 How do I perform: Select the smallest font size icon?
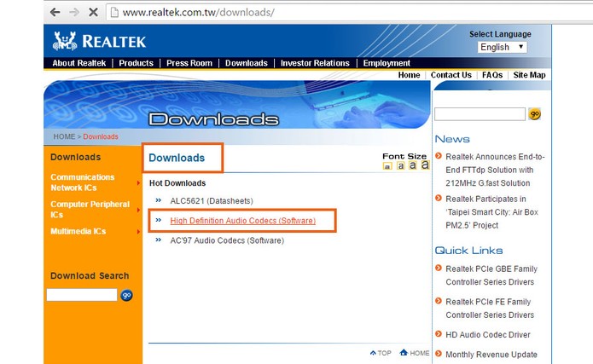tap(387, 166)
